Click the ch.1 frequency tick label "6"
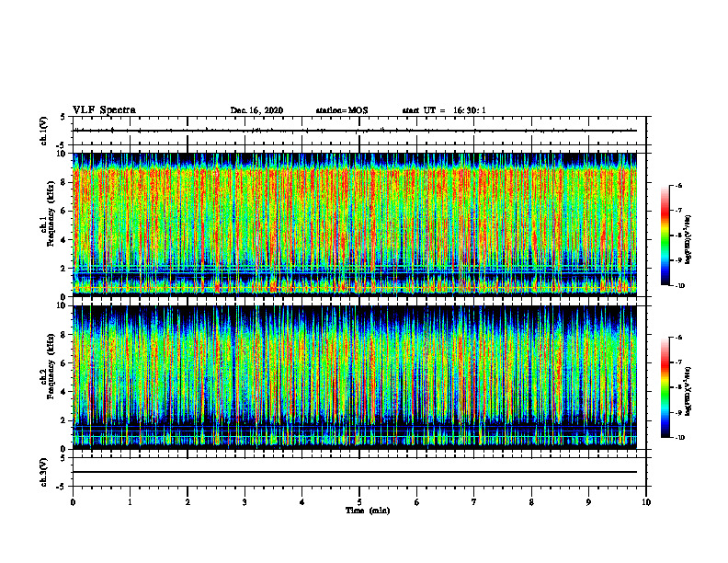Image resolution: width=728 pixels, height=563 pixels. pos(63,212)
